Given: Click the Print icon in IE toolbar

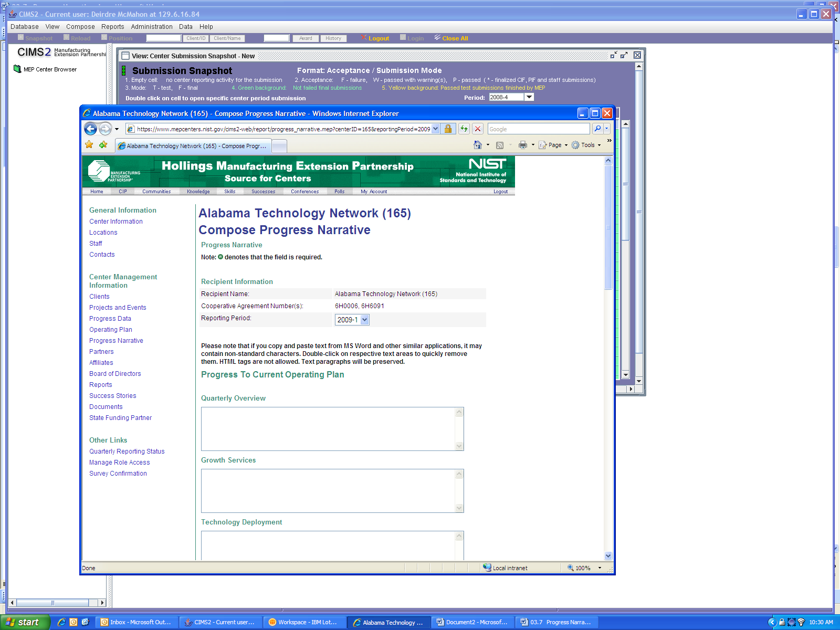Looking at the screenshot, I should [x=523, y=145].
